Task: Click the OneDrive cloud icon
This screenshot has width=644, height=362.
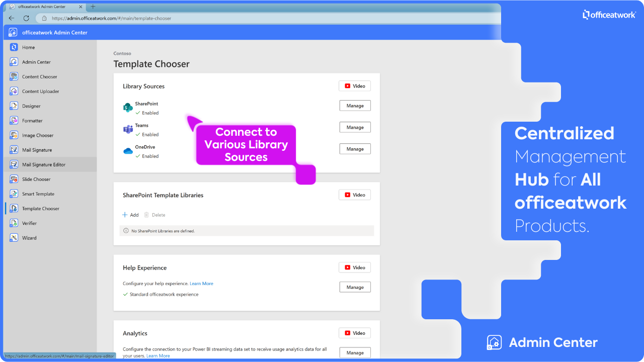Action: coord(128,151)
